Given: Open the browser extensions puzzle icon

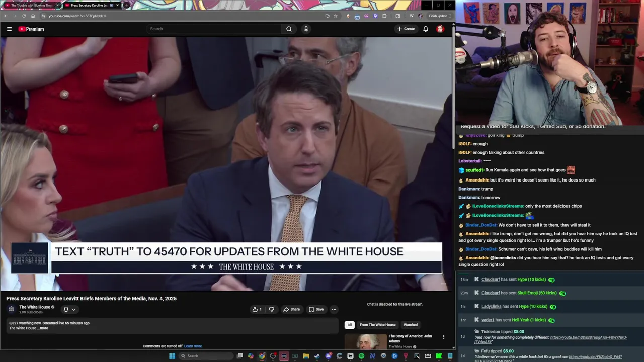Looking at the screenshot, I should 384,16.
